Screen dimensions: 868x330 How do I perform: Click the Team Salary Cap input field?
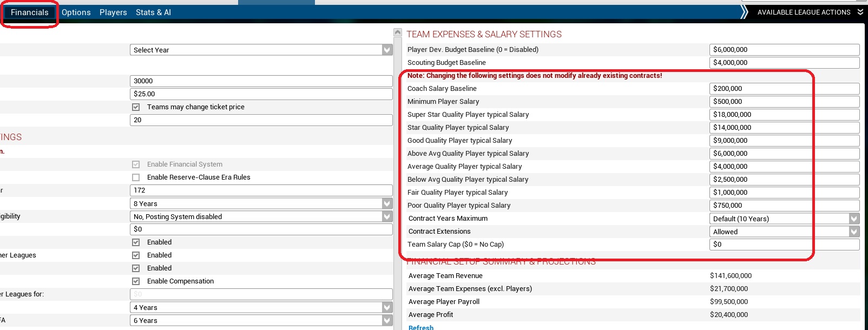tap(784, 245)
